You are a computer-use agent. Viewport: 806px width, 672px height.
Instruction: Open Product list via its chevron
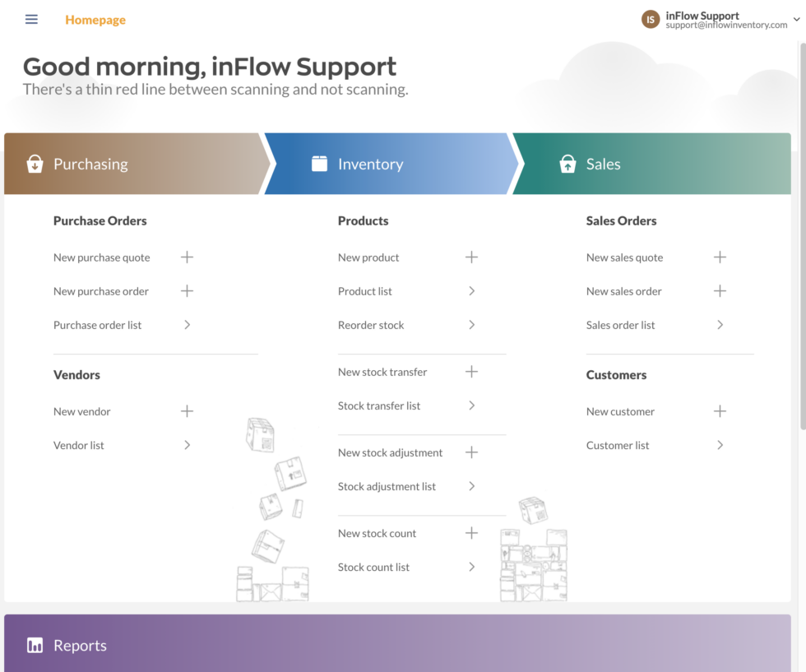click(471, 290)
